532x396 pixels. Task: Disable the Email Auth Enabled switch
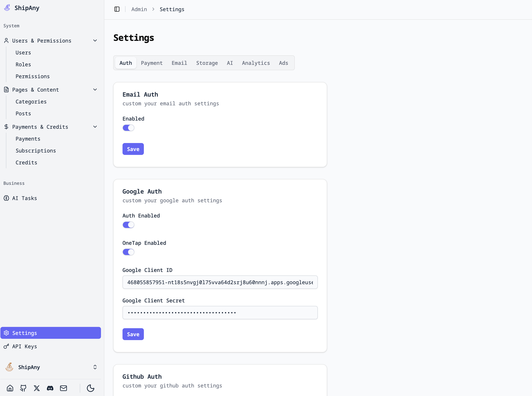pyautogui.click(x=128, y=128)
